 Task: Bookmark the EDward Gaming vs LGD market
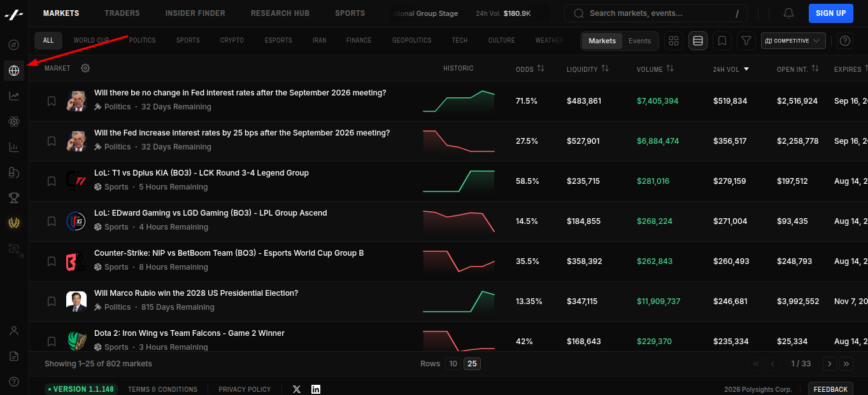tap(52, 221)
